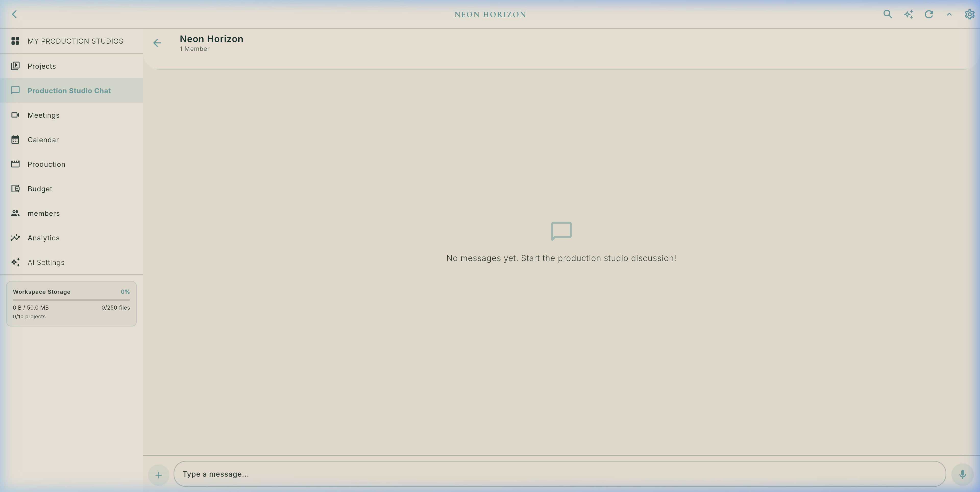The width and height of the screenshot is (980, 492).
Task: Click the Production clapperboard icon
Action: [x=15, y=164]
